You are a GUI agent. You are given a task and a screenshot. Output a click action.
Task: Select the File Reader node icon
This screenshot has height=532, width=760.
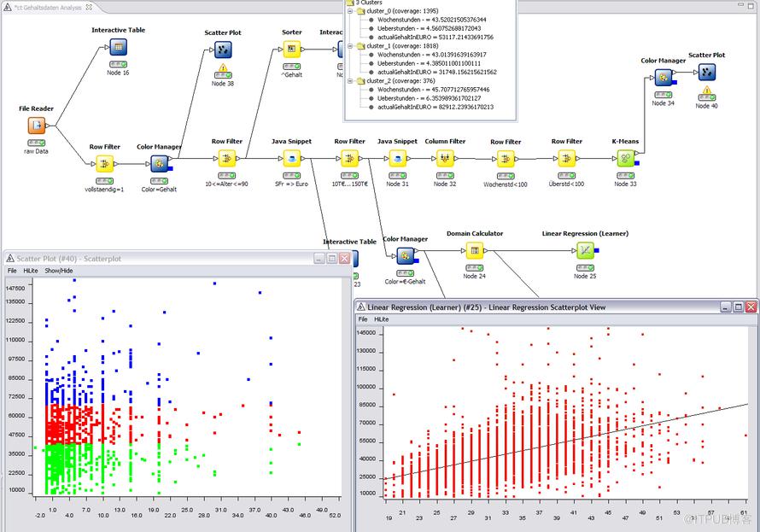37,126
